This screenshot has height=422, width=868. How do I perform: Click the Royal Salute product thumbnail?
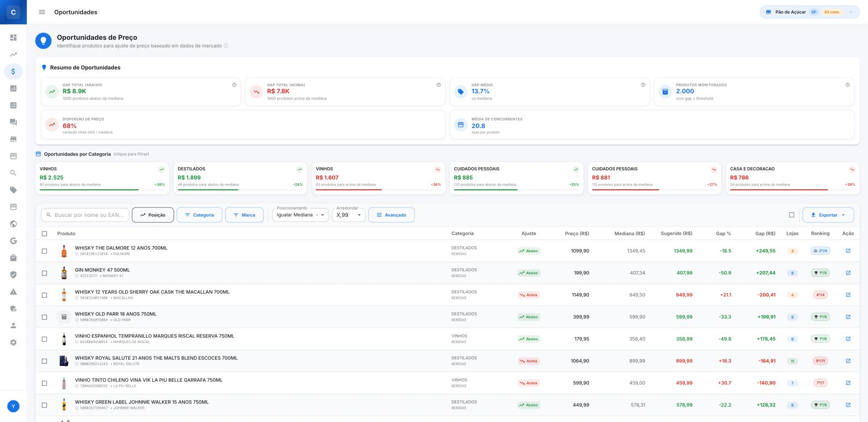[64, 361]
